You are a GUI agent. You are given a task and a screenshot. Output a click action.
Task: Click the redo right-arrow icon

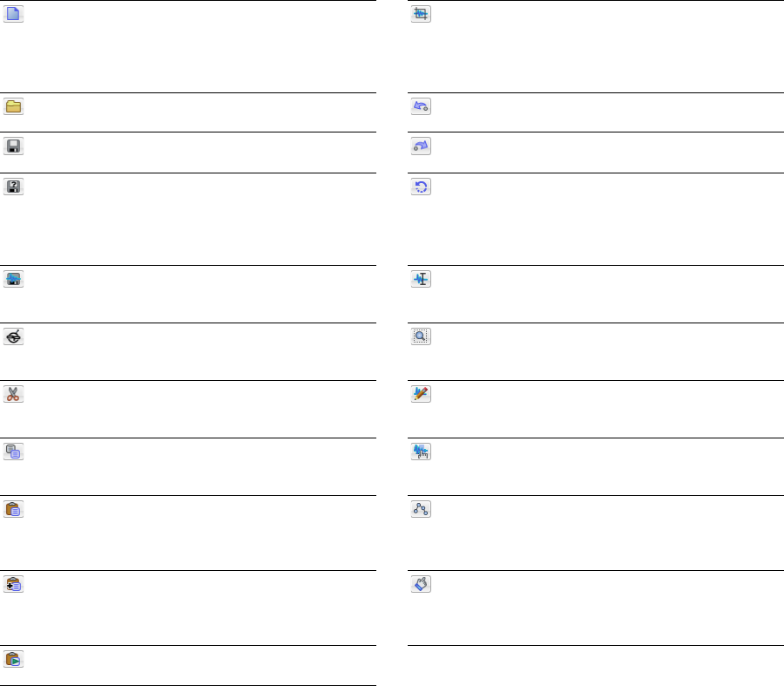pos(422,146)
